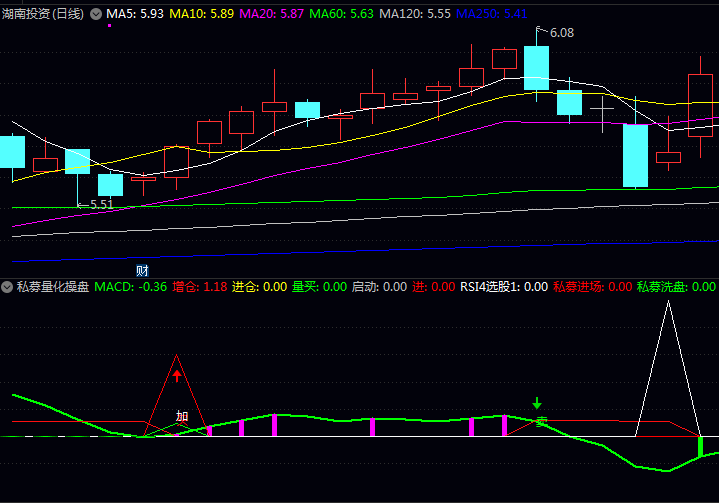Viewport: 719px width, 503px height.
Task: Click the 卖 sell marker on indicator
Action: click(541, 422)
